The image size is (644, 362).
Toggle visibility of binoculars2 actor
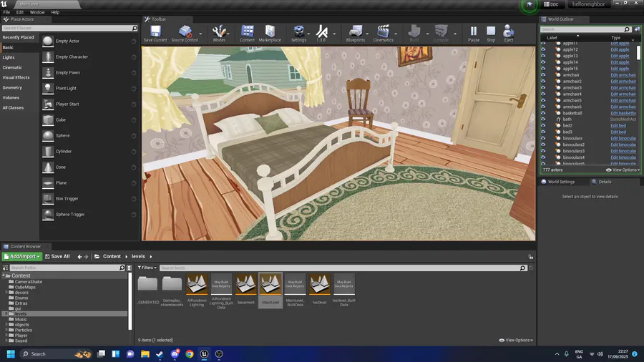click(x=543, y=145)
